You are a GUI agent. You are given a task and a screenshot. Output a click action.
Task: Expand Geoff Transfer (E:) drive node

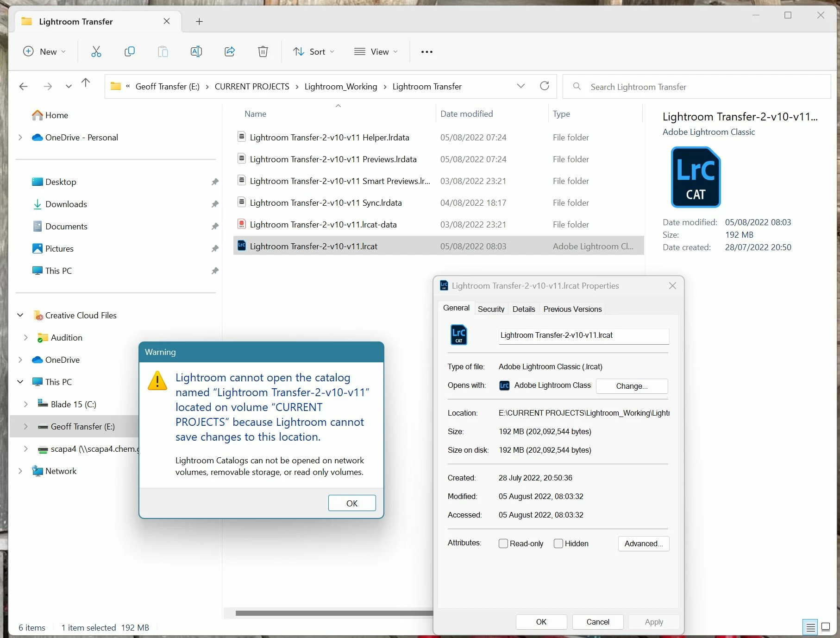26,426
